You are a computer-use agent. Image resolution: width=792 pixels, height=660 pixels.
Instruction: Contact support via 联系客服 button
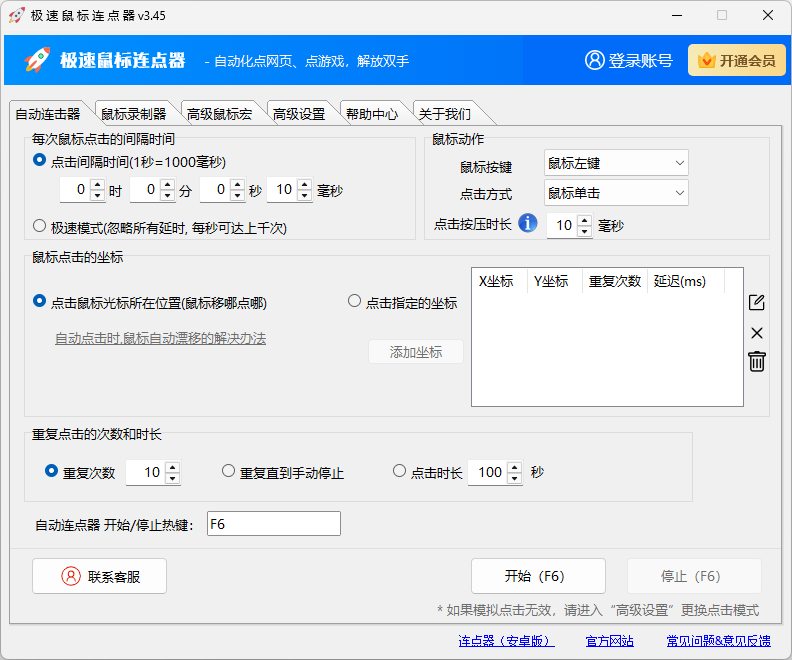click(x=99, y=576)
